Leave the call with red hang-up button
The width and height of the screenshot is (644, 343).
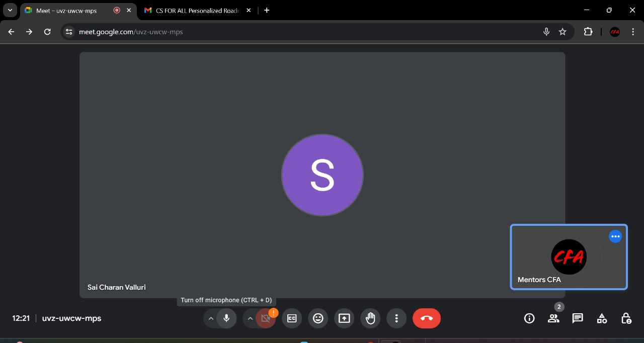tap(427, 318)
